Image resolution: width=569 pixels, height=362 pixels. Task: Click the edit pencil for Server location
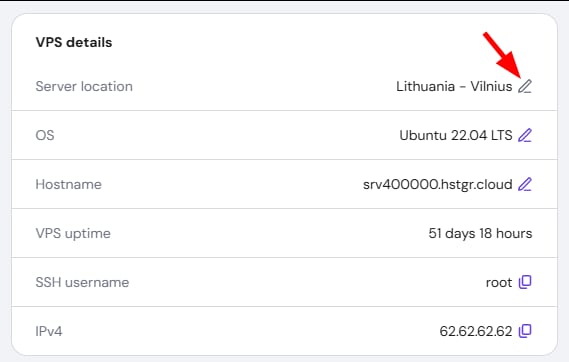coord(525,86)
